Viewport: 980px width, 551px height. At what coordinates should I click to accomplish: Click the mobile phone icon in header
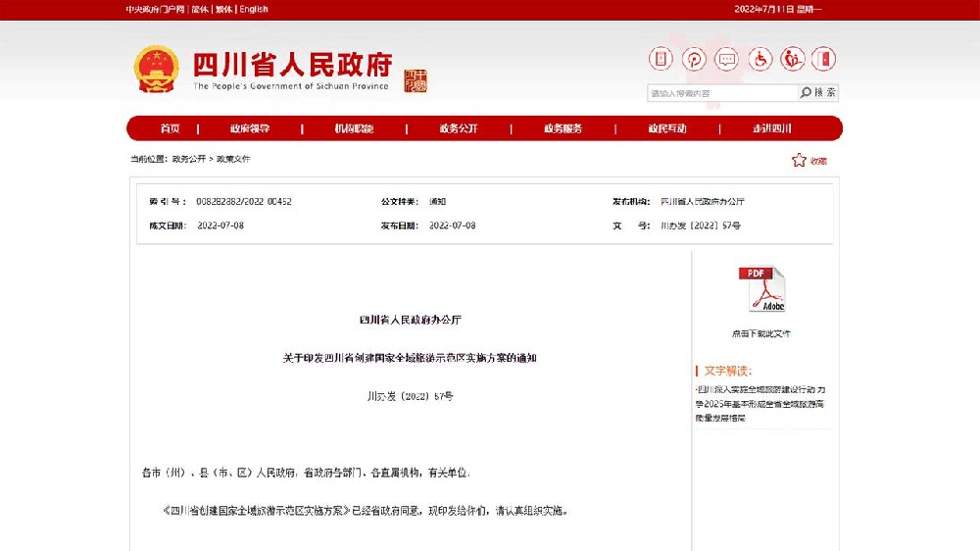coord(661,59)
